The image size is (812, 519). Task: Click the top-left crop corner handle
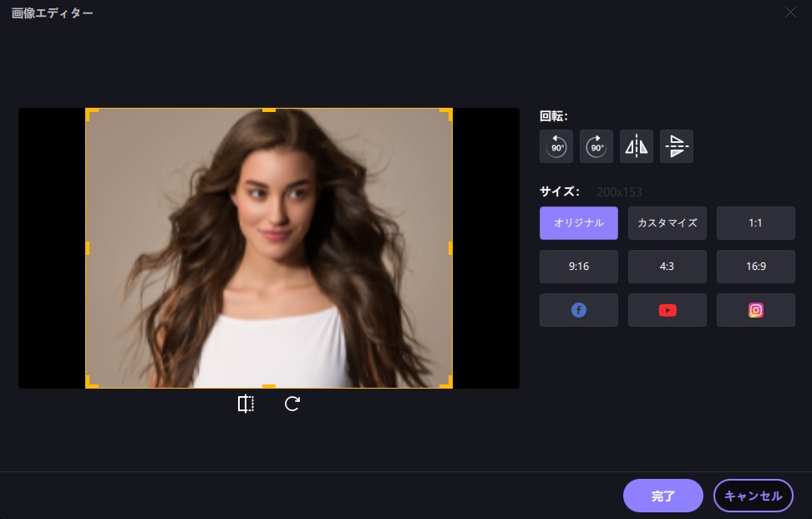(89, 112)
